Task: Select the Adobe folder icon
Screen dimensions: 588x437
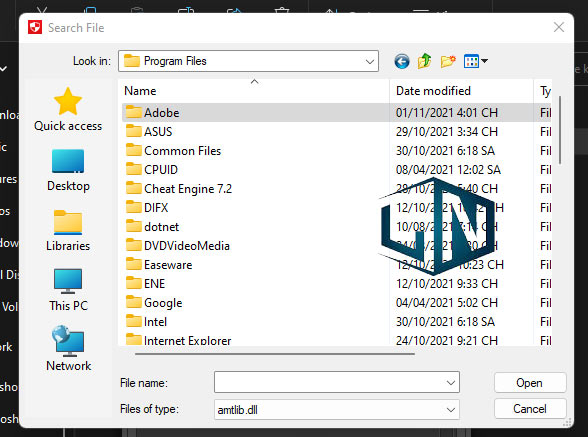Action: pyautogui.click(x=134, y=112)
